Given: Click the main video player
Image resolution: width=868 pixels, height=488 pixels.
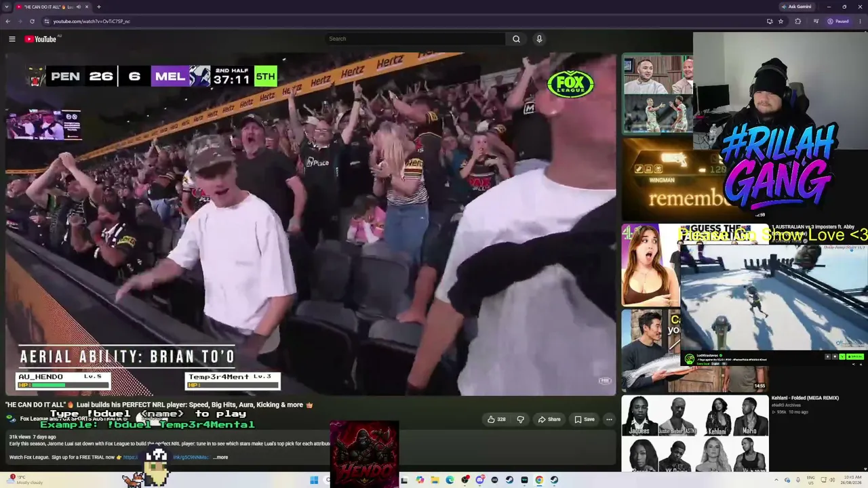Looking at the screenshot, I should click(311, 224).
